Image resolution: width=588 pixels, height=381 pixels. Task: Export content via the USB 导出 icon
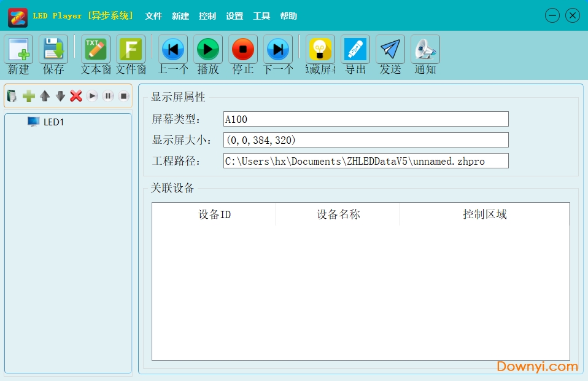(355, 49)
